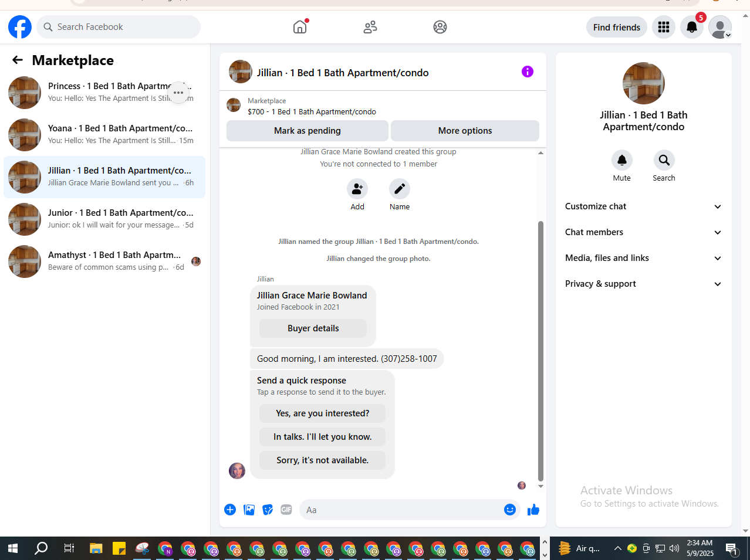750x560 pixels.
Task: Send a thumbs-up like
Action: pos(533,510)
